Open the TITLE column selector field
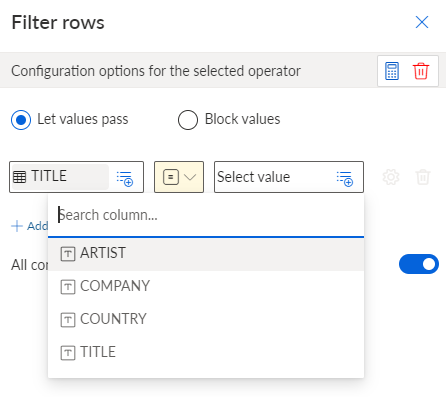This screenshot has width=446, height=397. coord(76,177)
